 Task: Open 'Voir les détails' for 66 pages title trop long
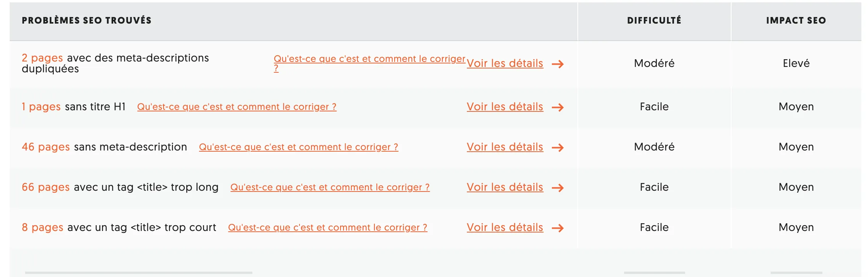[x=504, y=187]
